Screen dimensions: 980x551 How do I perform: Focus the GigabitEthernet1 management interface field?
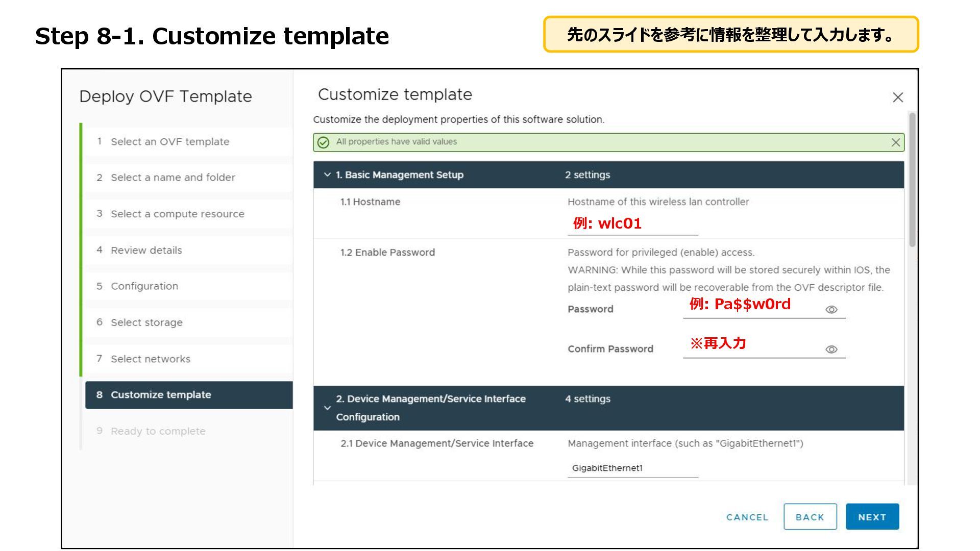tap(632, 468)
